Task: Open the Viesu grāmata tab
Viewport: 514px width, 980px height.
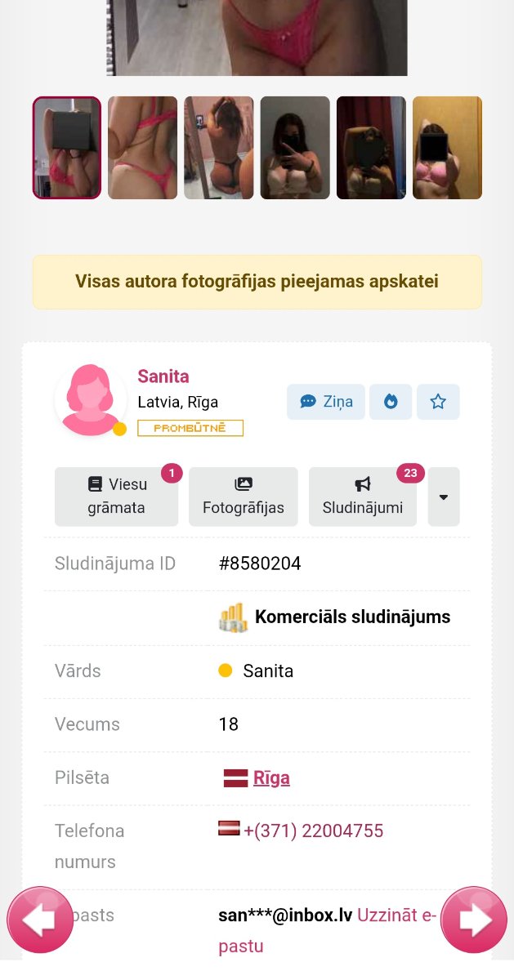Action: tap(116, 497)
